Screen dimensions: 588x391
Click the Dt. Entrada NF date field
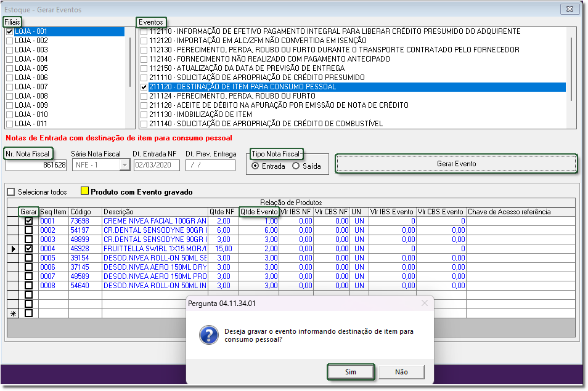(x=157, y=165)
